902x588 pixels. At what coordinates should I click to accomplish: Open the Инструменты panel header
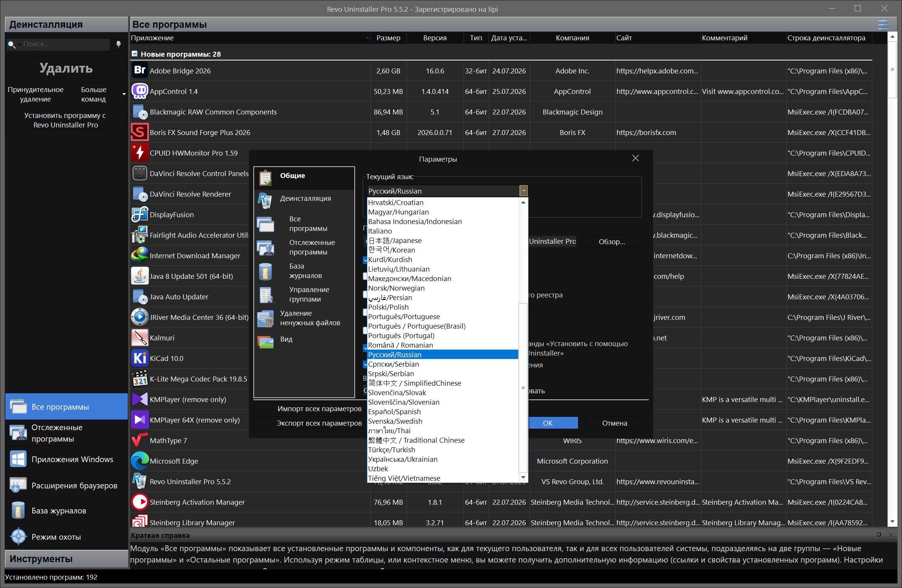67,559
